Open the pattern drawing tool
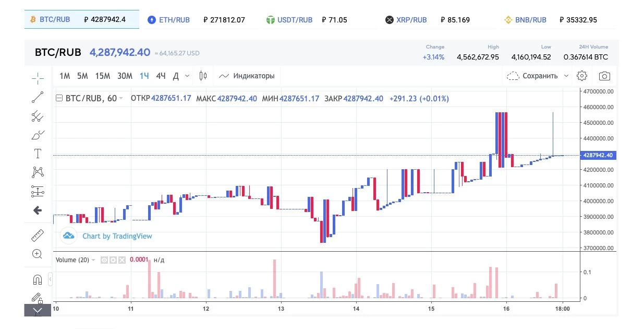The image size is (644, 329). tap(38, 172)
